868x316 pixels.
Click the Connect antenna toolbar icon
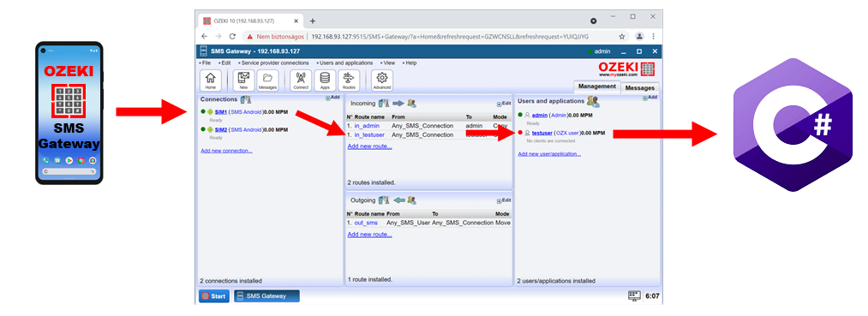pos(301,80)
